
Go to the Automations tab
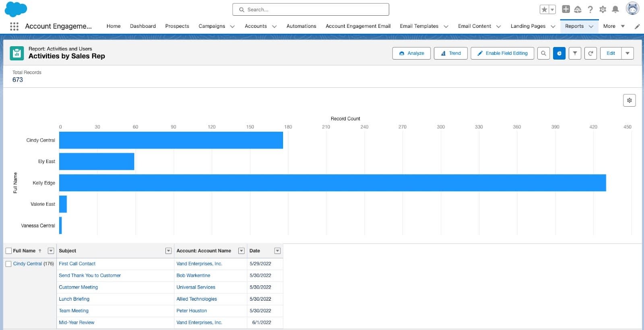pyautogui.click(x=301, y=26)
